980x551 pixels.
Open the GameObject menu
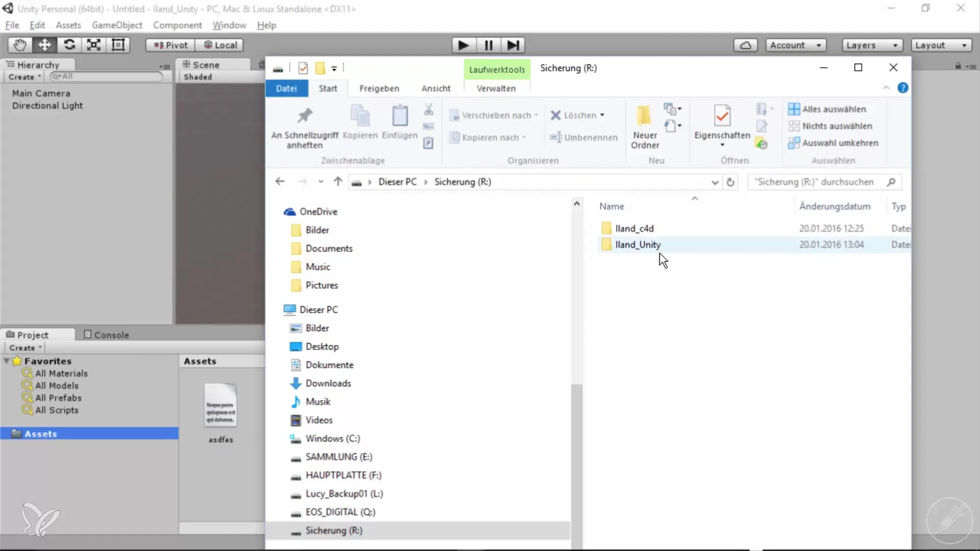tap(117, 25)
